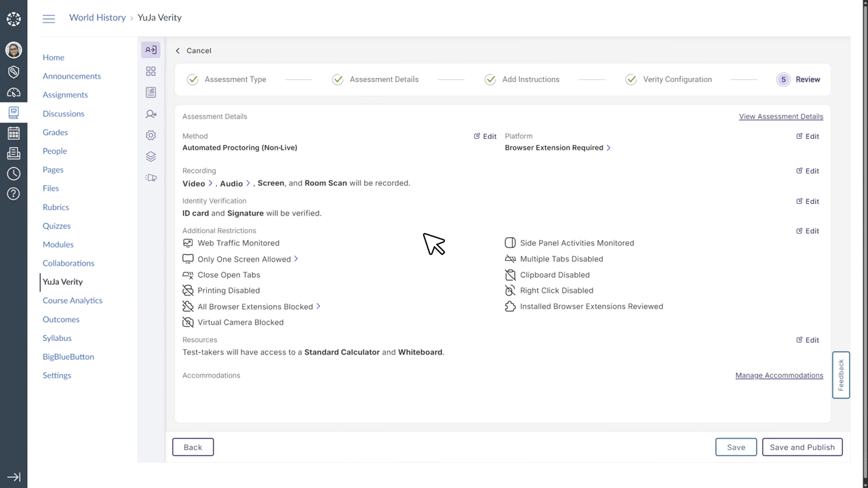Open Manage Accommodations link
Viewport: 868px width, 488px height.
(x=779, y=375)
